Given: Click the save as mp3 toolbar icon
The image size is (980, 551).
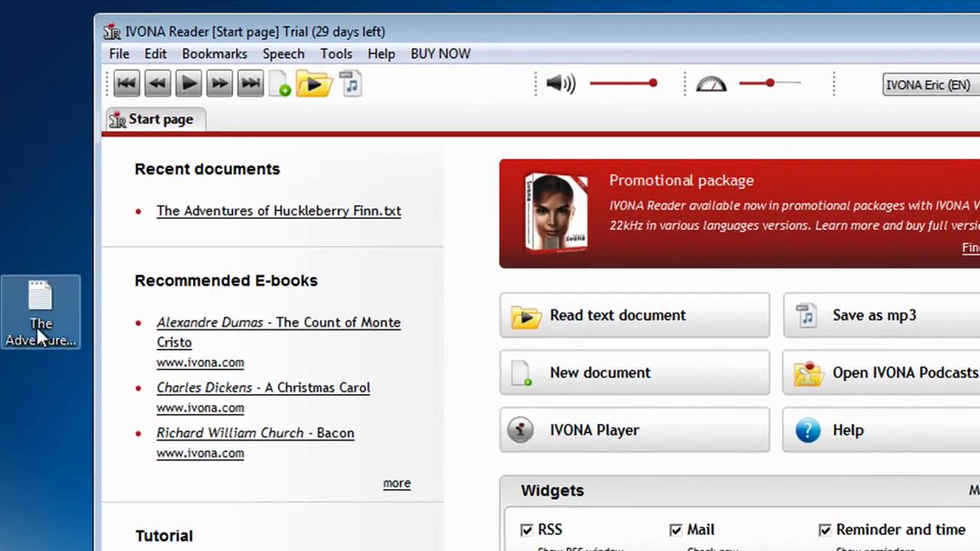Looking at the screenshot, I should coord(350,83).
